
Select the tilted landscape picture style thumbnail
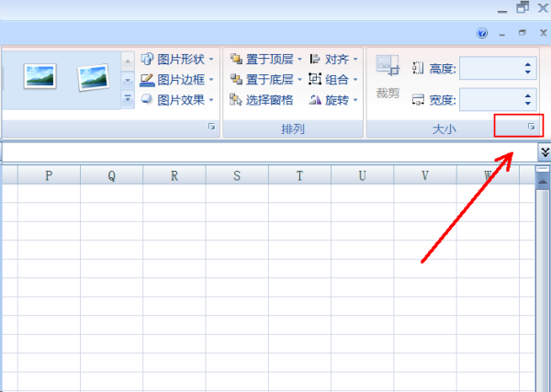tap(93, 77)
